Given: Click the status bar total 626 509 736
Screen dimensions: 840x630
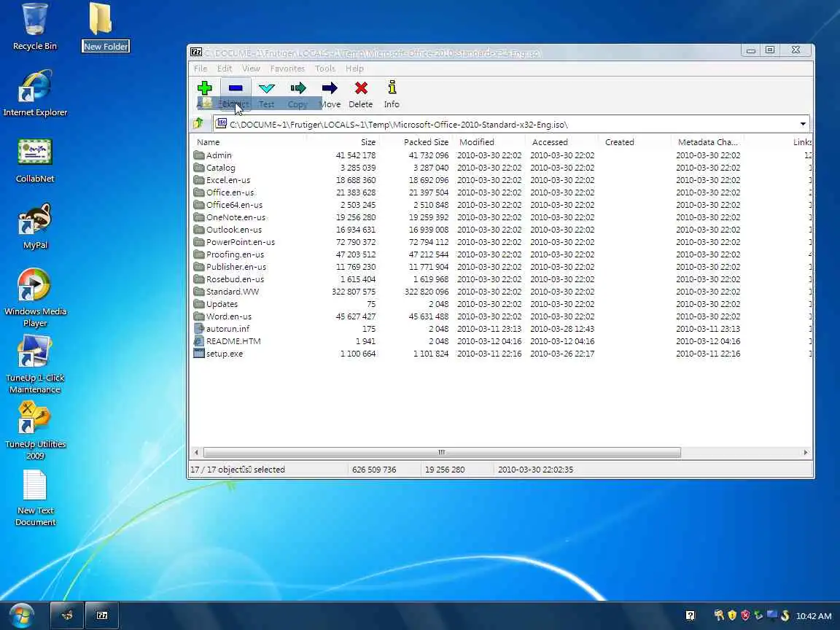Looking at the screenshot, I should pyautogui.click(x=374, y=470).
